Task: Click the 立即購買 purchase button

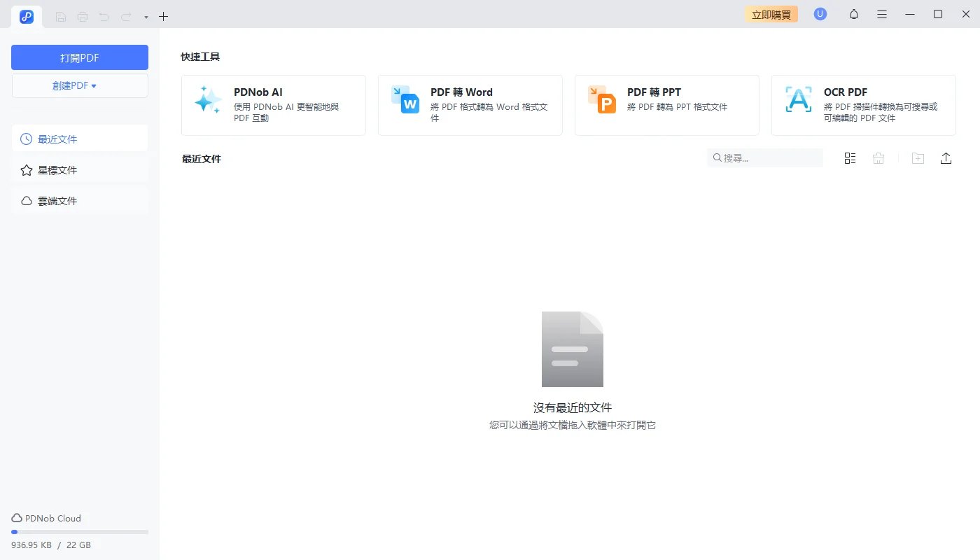Action: (771, 13)
